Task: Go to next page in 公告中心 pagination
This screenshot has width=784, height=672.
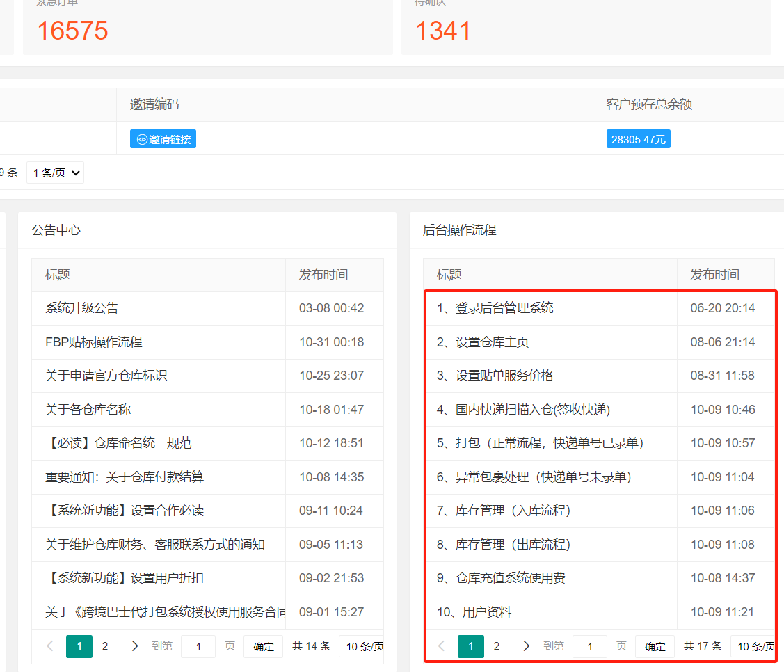Action: [134, 646]
